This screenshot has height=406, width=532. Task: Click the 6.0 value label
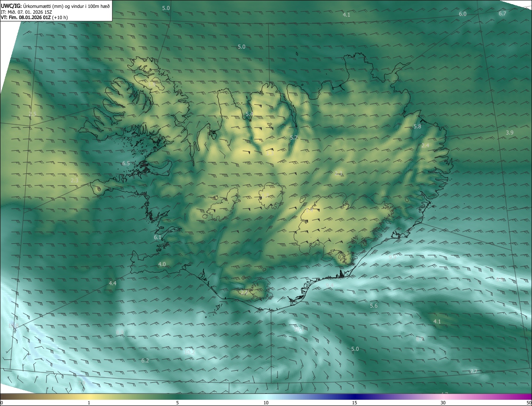pos(463,14)
